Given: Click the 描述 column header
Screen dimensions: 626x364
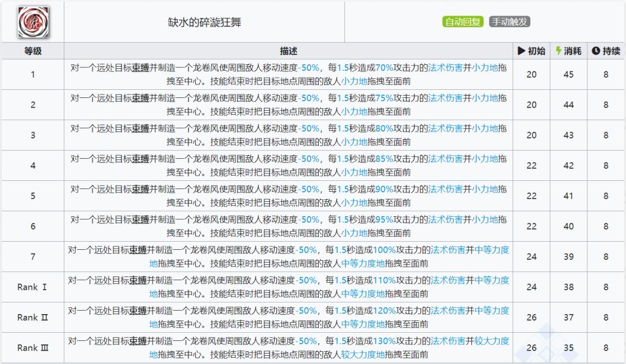Looking at the screenshot, I should [x=288, y=51].
